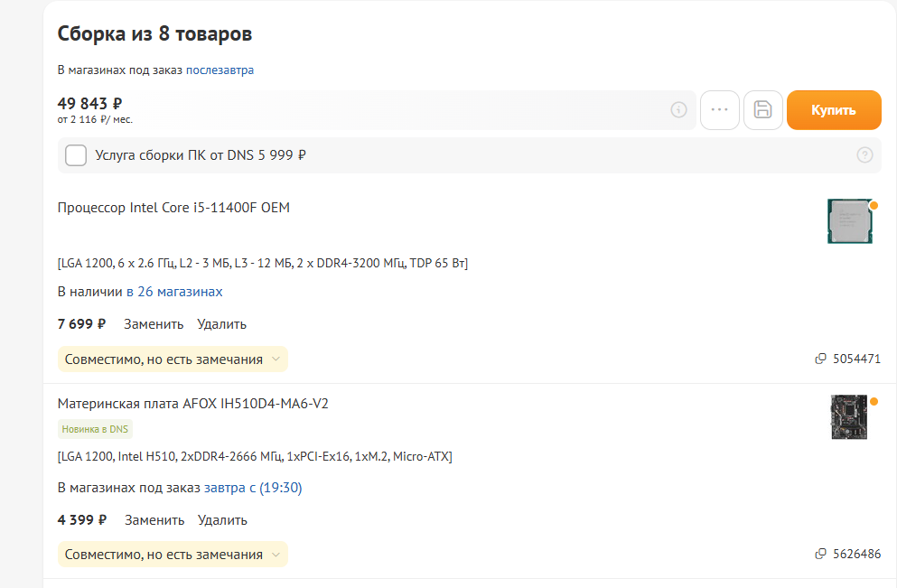Click the price info icon
Image resolution: width=897 pixels, height=588 pixels.
(679, 110)
